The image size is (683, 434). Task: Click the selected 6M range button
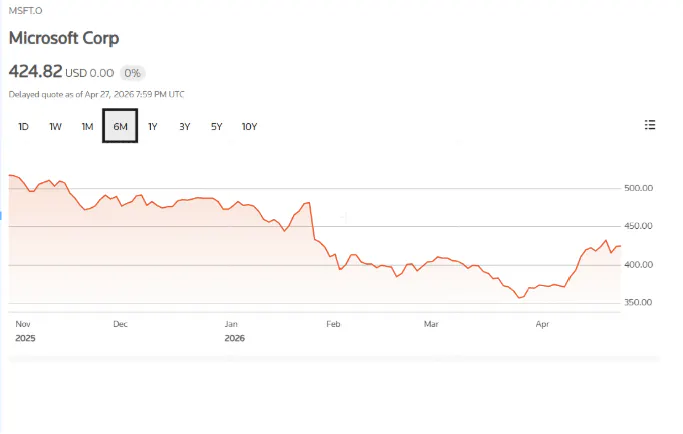pos(120,127)
